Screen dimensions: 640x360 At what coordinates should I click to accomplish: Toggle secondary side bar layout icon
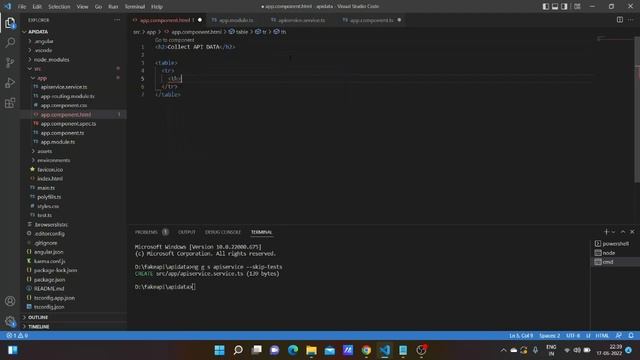[564, 7]
